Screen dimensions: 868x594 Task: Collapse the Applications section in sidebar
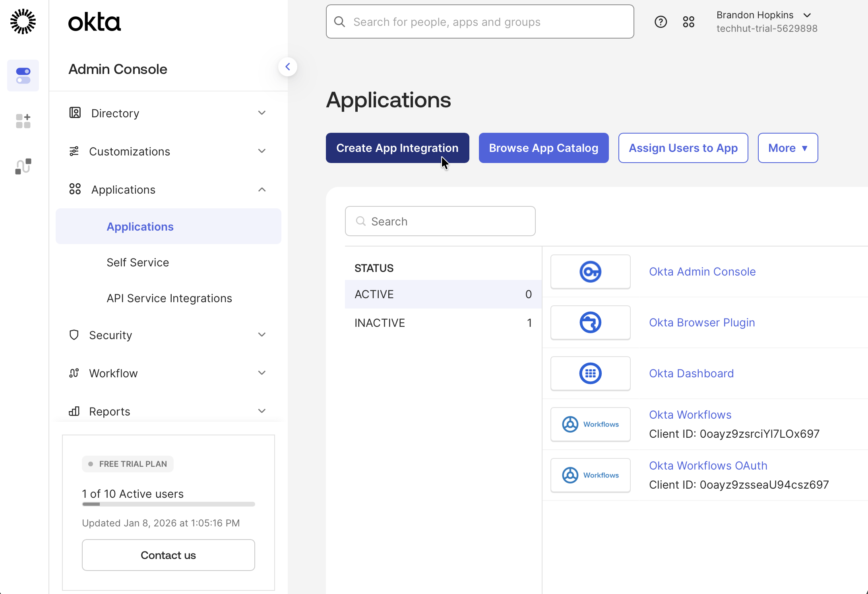point(262,190)
